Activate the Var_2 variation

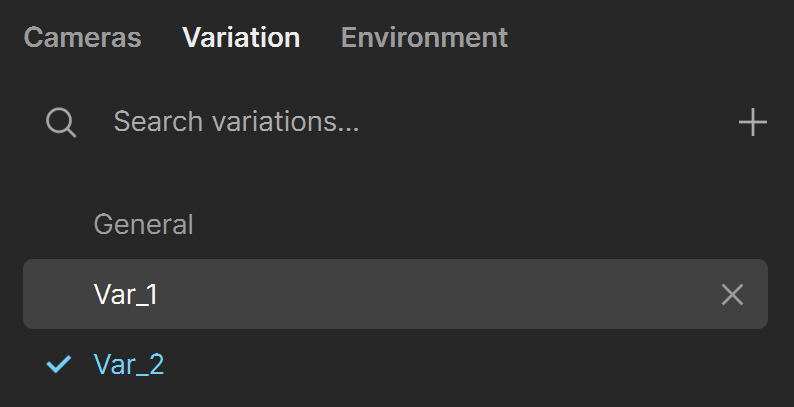coord(395,364)
